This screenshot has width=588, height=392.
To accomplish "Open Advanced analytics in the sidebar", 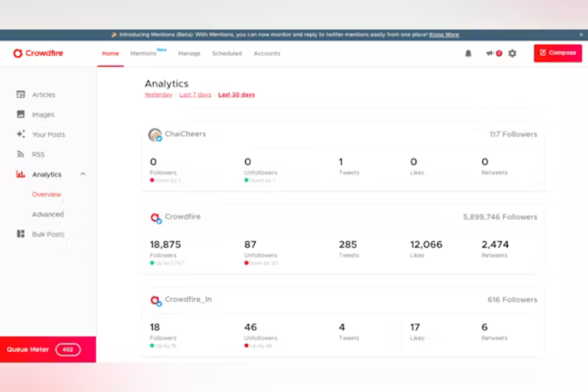I will 48,215.
